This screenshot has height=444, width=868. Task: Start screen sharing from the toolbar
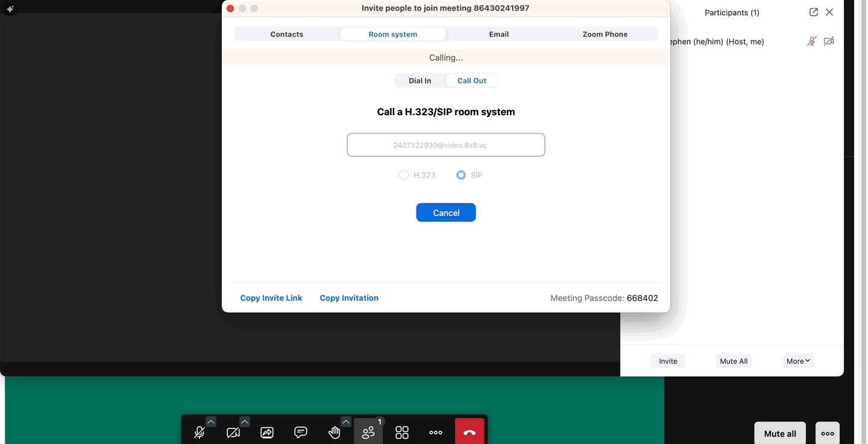click(267, 432)
